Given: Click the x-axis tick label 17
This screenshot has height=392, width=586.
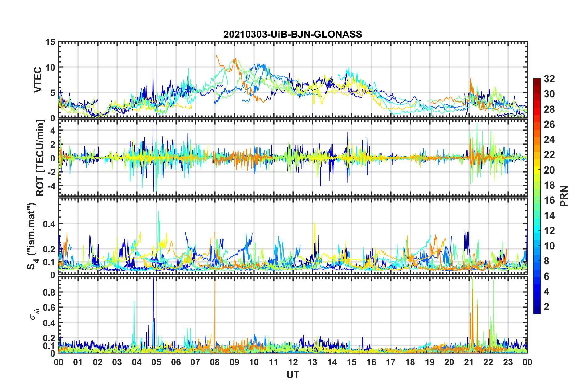Looking at the screenshot, I should pyautogui.click(x=391, y=362).
